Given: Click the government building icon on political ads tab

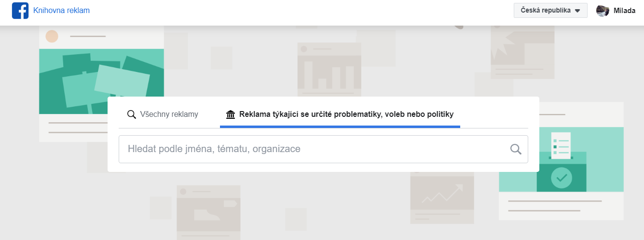Looking at the screenshot, I should click(x=231, y=115).
